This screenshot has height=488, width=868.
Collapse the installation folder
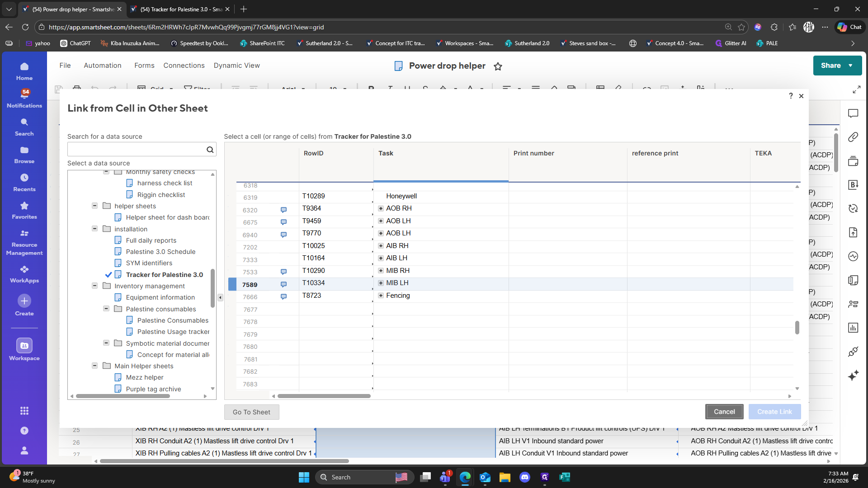(x=95, y=229)
